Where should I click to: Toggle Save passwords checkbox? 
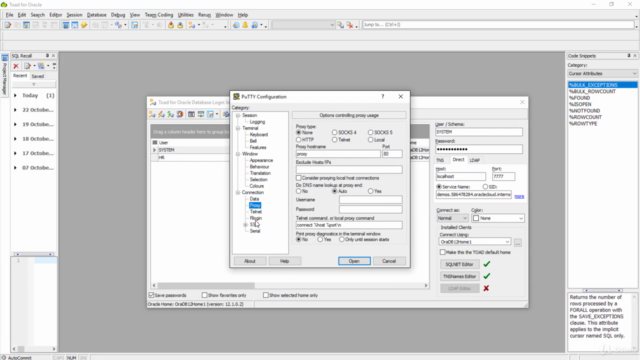point(151,295)
